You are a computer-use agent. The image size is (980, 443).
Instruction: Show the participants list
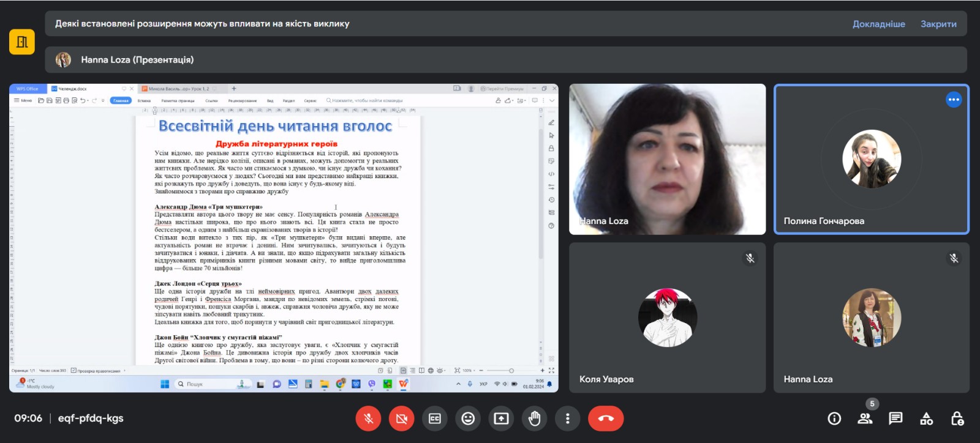pyautogui.click(x=865, y=419)
